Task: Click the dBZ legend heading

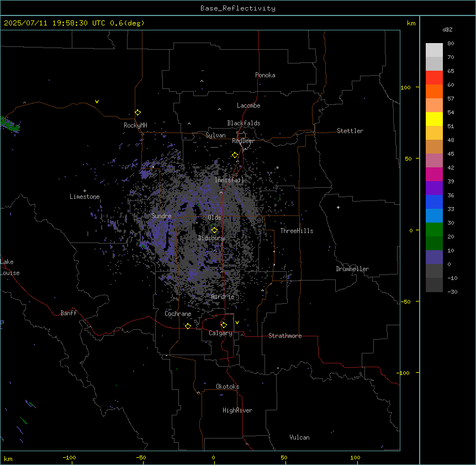Action: [447, 29]
